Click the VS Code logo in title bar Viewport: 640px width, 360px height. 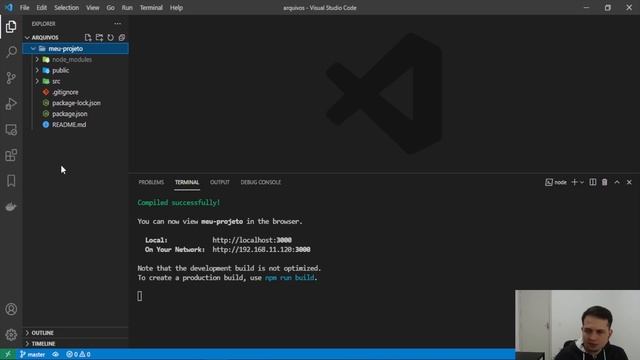coord(9,7)
